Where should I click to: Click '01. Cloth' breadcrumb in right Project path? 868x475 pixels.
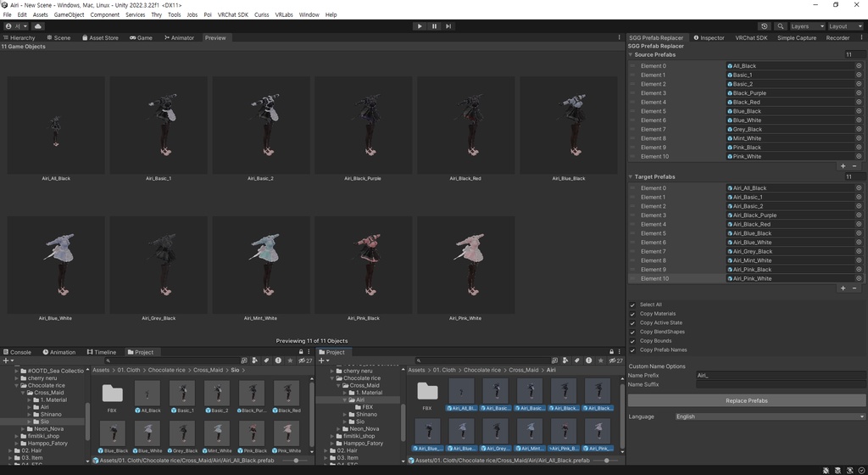444,370
